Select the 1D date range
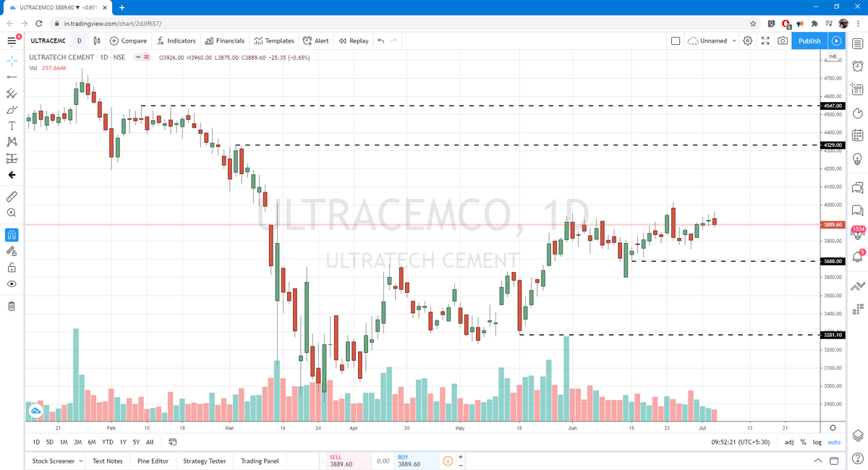The height and width of the screenshot is (470, 868). [x=36, y=442]
